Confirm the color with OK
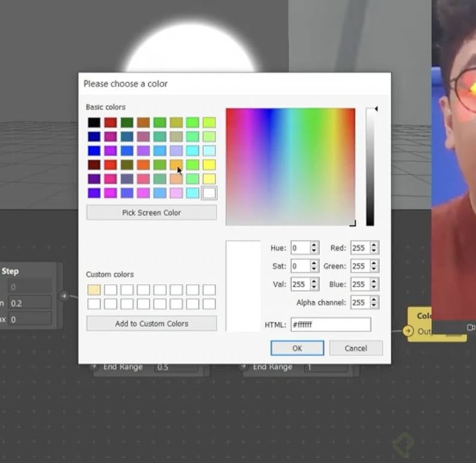This screenshot has height=463, width=476. click(297, 348)
